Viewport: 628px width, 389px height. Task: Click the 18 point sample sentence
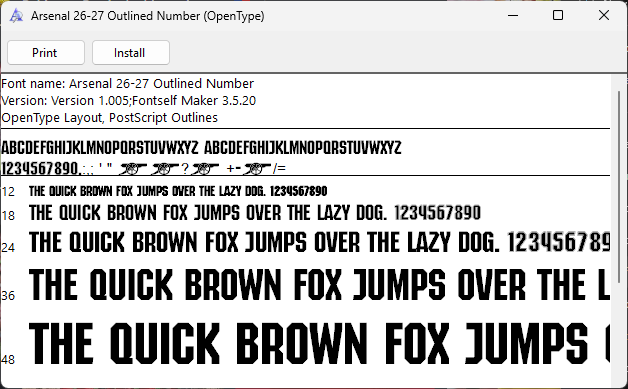(x=255, y=213)
